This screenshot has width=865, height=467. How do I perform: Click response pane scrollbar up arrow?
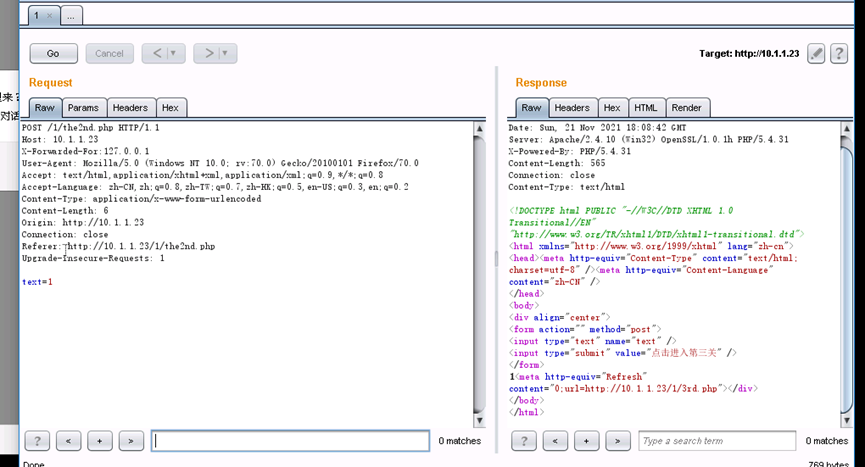847,128
